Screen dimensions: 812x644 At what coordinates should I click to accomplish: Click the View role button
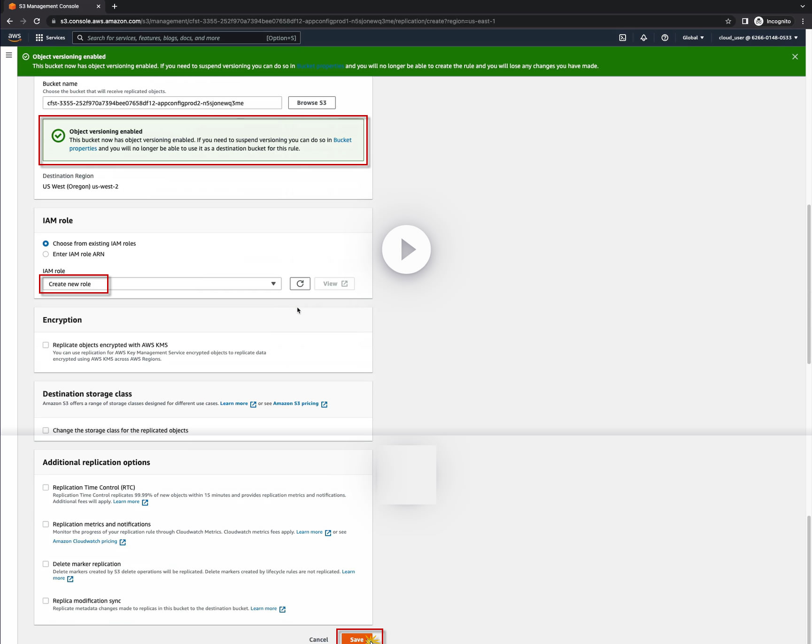tap(335, 284)
